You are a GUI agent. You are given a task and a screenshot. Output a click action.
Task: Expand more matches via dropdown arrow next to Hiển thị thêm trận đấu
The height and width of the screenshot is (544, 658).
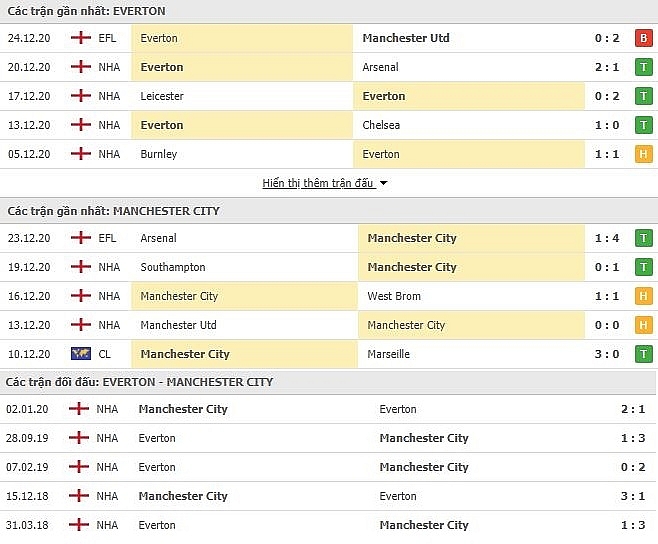pyautogui.click(x=383, y=183)
